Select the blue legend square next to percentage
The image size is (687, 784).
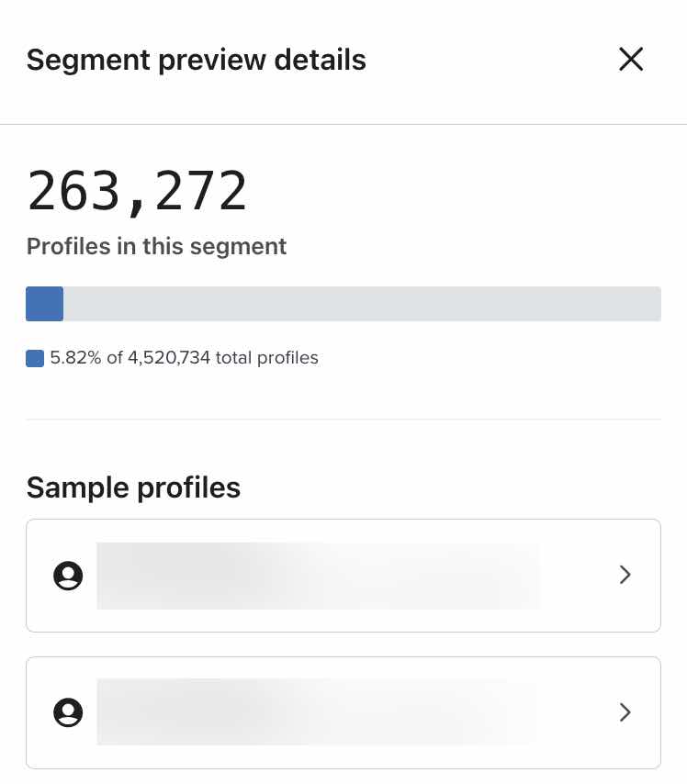click(35, 358)
